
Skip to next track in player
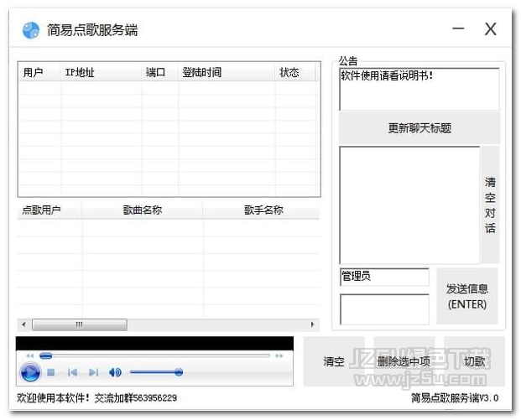click(x=93, y=372)
